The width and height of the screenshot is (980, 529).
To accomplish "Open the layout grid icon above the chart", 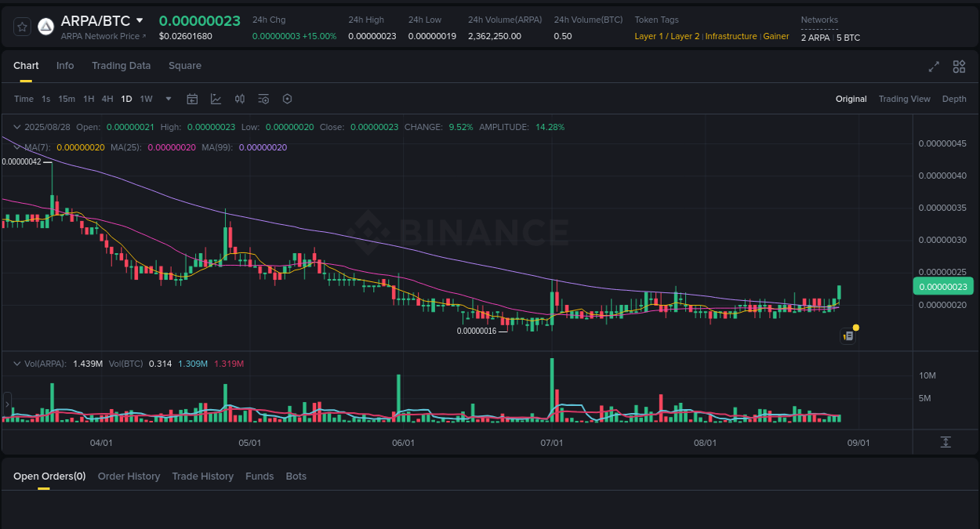I will 958,67.
